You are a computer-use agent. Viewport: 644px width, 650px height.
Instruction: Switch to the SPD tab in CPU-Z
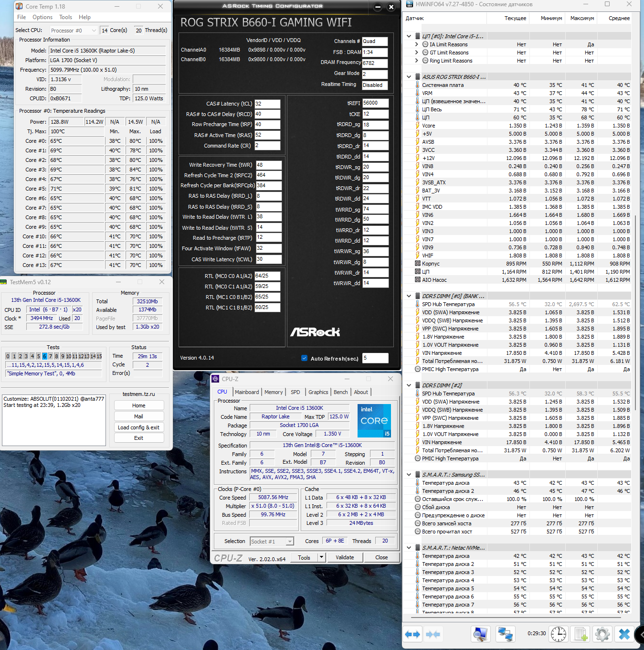coord(296,392)
